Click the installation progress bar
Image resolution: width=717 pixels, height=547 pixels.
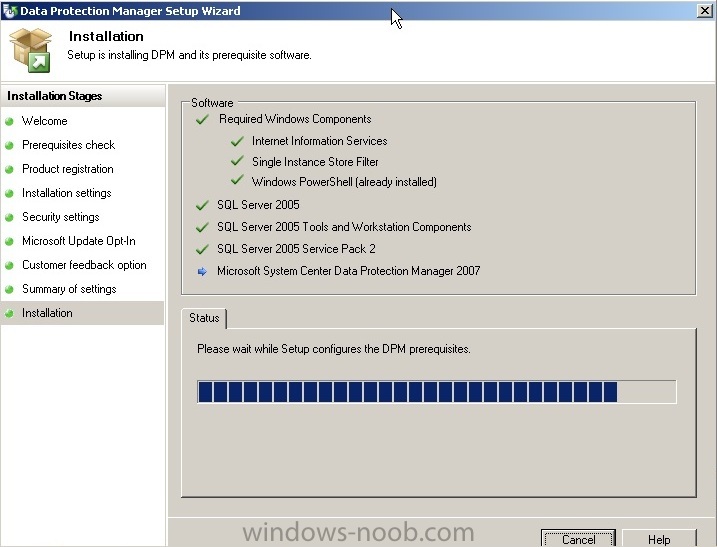coord(437,392)
